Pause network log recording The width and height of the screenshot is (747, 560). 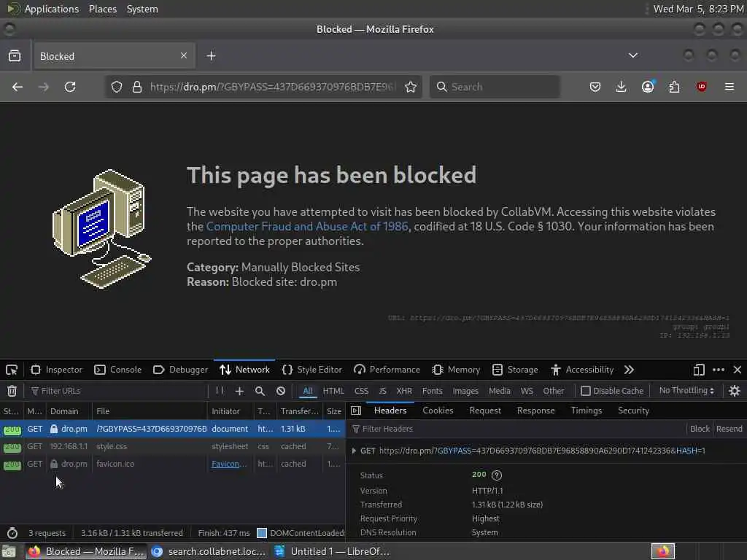point(220,391)
